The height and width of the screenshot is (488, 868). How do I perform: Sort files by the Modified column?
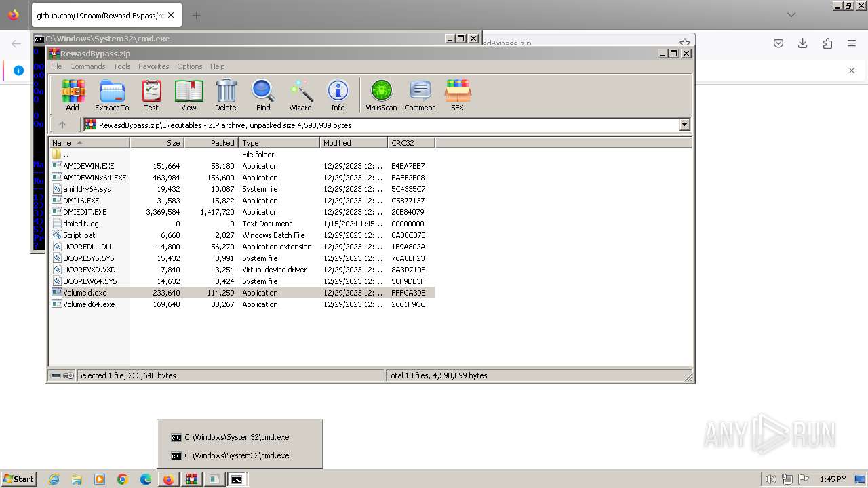(x=353, y=143)
